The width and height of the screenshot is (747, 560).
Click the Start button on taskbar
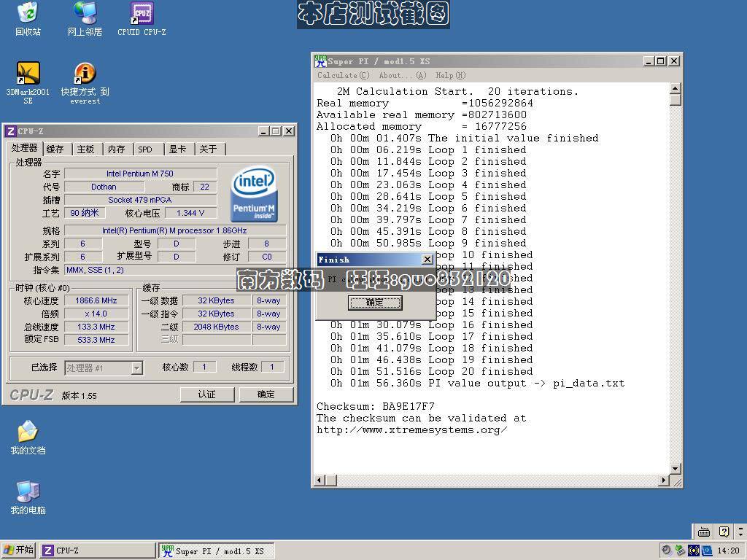point(18,550)
